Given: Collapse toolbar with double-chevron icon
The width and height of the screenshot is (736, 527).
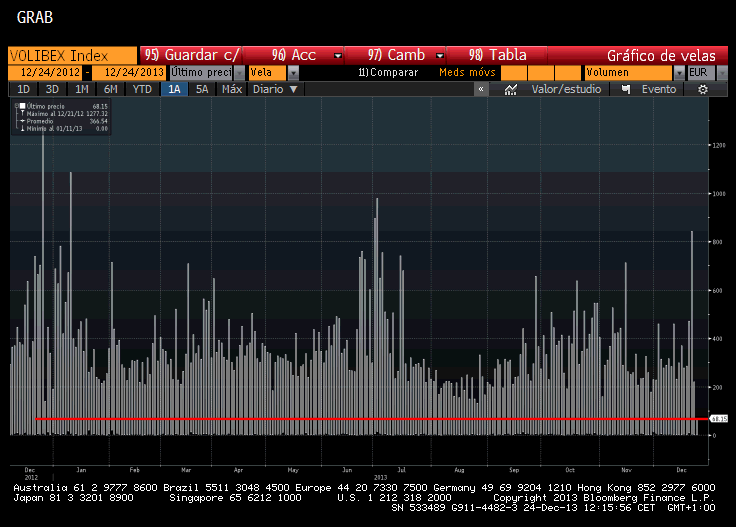Looking at the screenshot, I should [481, 89].
